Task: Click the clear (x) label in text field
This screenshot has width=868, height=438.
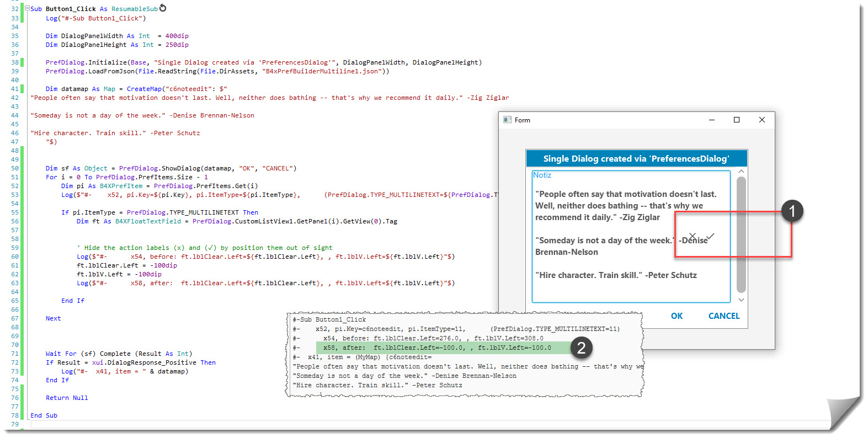Action: tap(693, 236)
